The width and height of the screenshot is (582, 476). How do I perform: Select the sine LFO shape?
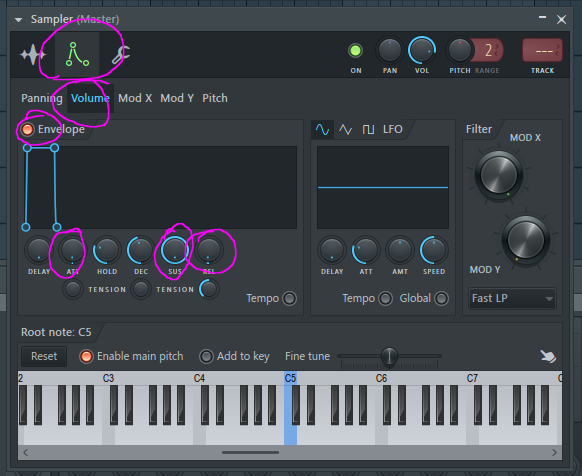(322, 130)
